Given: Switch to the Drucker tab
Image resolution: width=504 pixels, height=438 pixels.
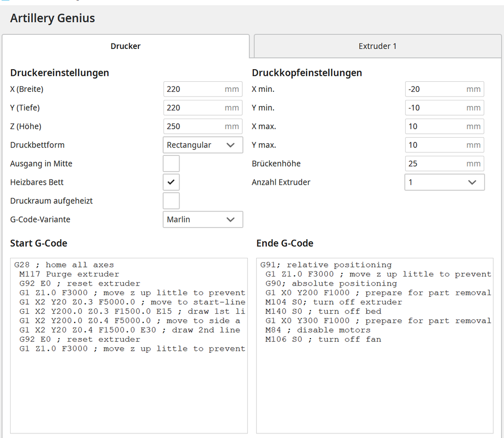Looking at the screenshot, I should (x=126, y=46).
